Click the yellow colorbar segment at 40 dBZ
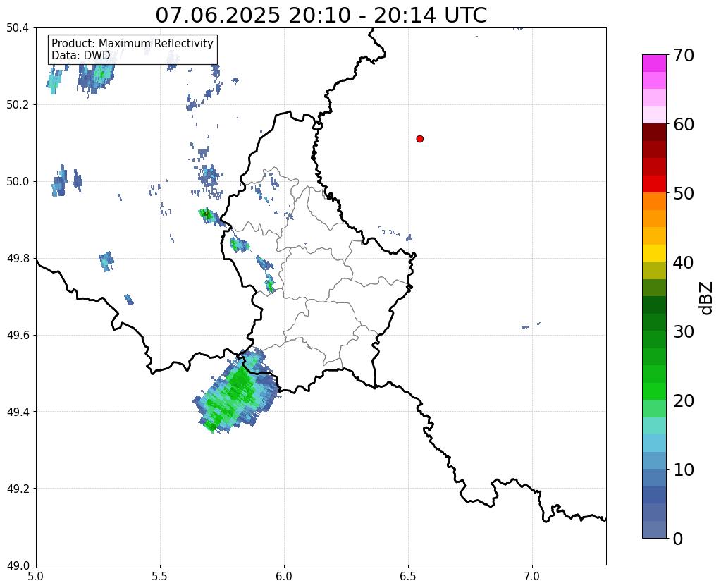The height and width of the screenshot is (588, 721). [x=654, y=253]
